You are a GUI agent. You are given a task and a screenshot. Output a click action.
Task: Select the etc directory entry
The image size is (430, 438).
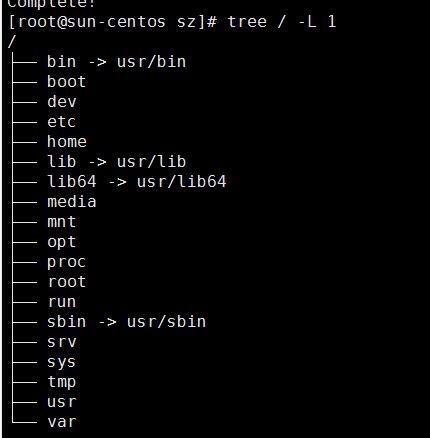pos(61,122)
